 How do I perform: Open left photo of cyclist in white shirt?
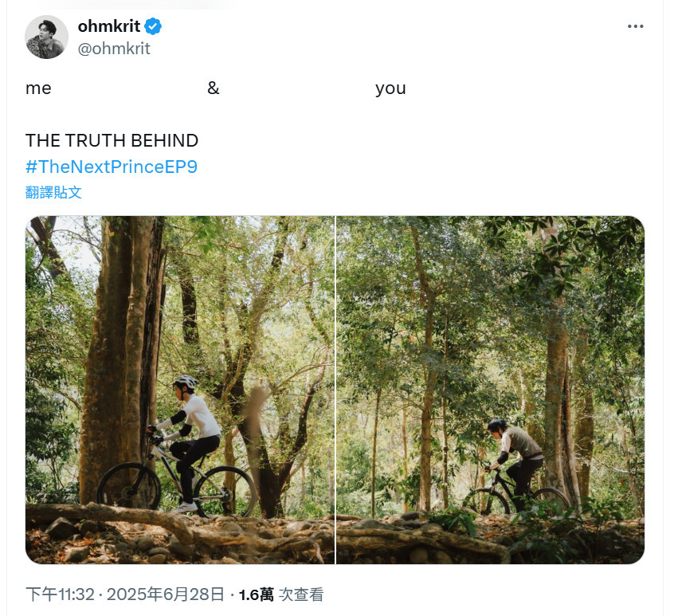click(180, 390)
